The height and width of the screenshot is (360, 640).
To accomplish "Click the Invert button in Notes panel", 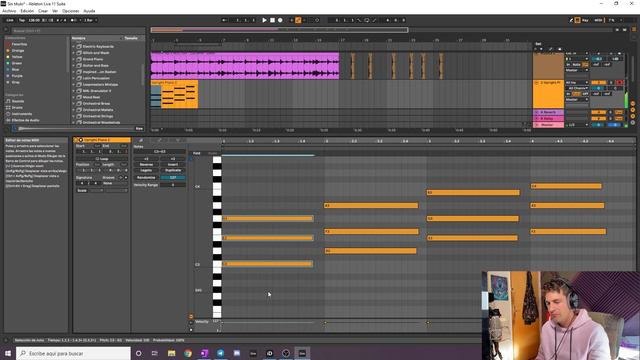I will tap(173, 164).
